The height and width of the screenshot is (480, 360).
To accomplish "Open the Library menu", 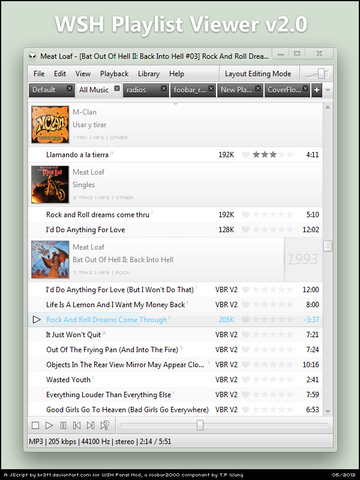I will [149, 74].
